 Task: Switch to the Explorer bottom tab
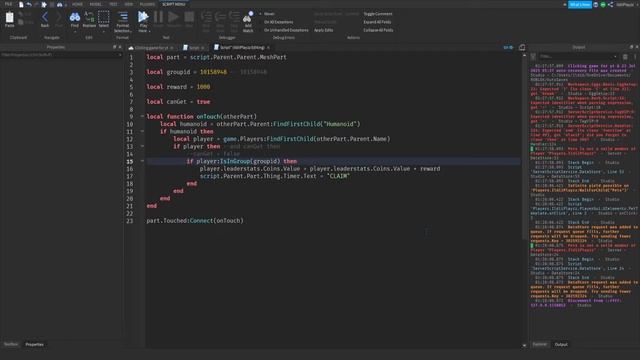(x=540, y=344)
